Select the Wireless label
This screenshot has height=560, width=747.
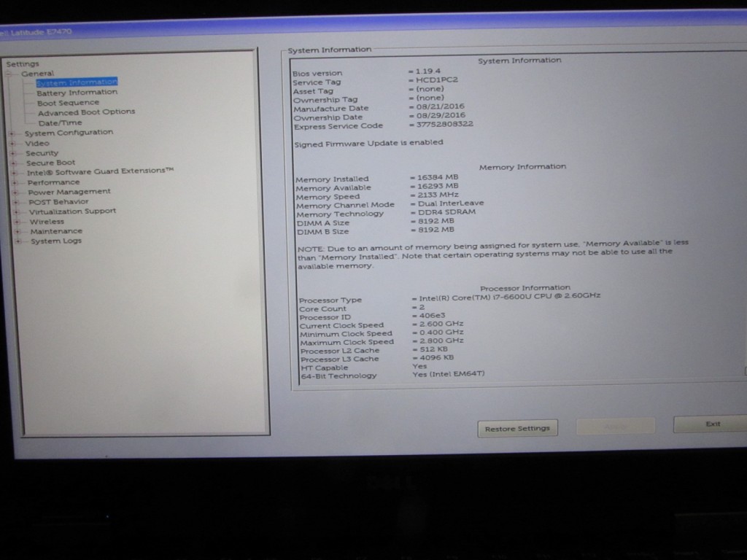point(47,222)
